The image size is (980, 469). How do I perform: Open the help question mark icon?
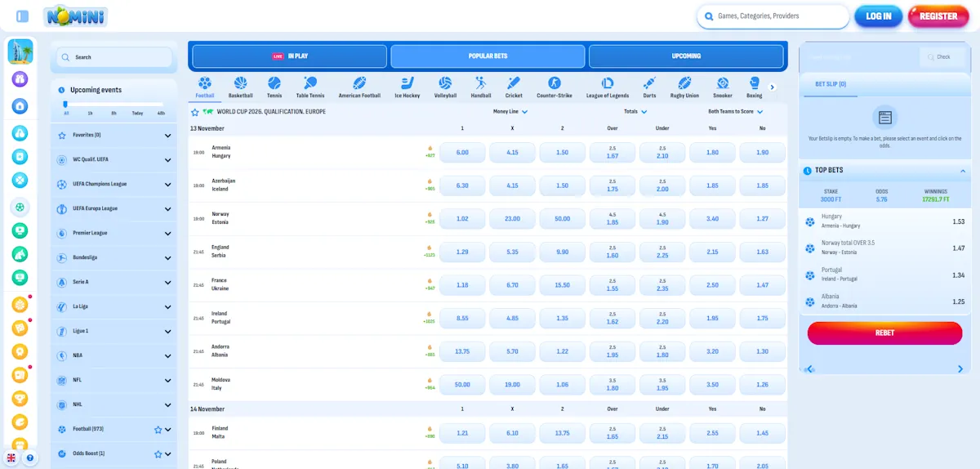29,458
